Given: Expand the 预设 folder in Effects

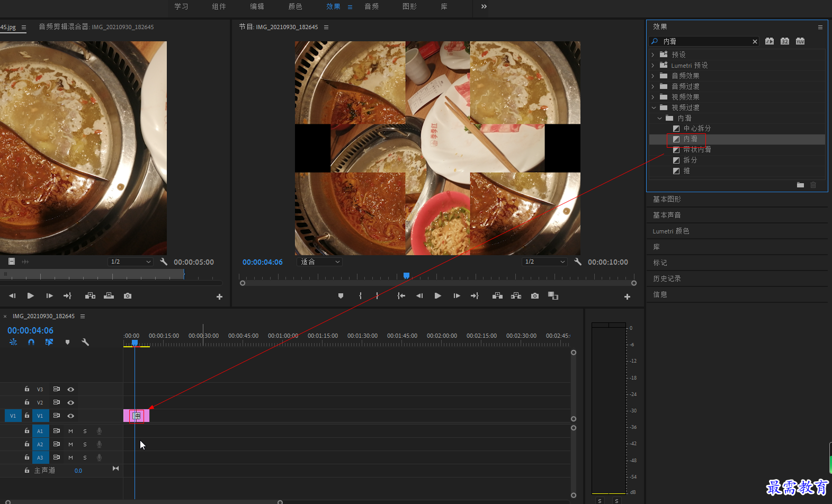Looking at the screenshot, I should [x=652, y=55].
